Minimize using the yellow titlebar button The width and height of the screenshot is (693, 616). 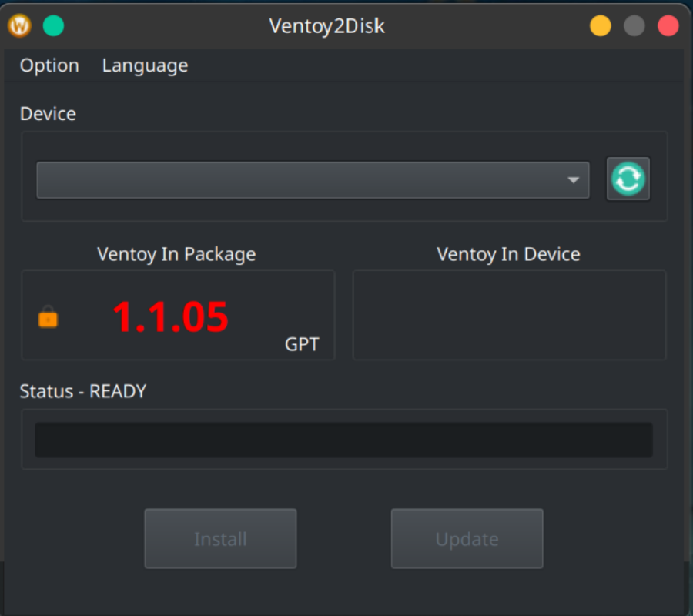click(600, 25)
